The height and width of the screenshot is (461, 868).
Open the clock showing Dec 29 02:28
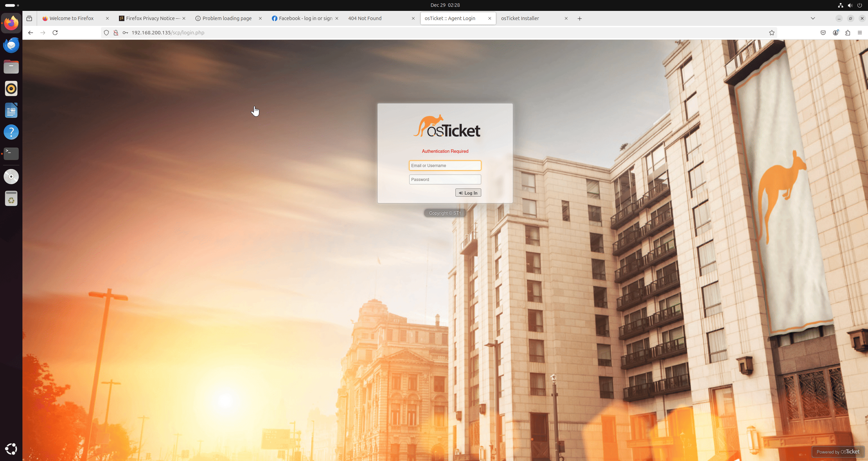[445, 5]
